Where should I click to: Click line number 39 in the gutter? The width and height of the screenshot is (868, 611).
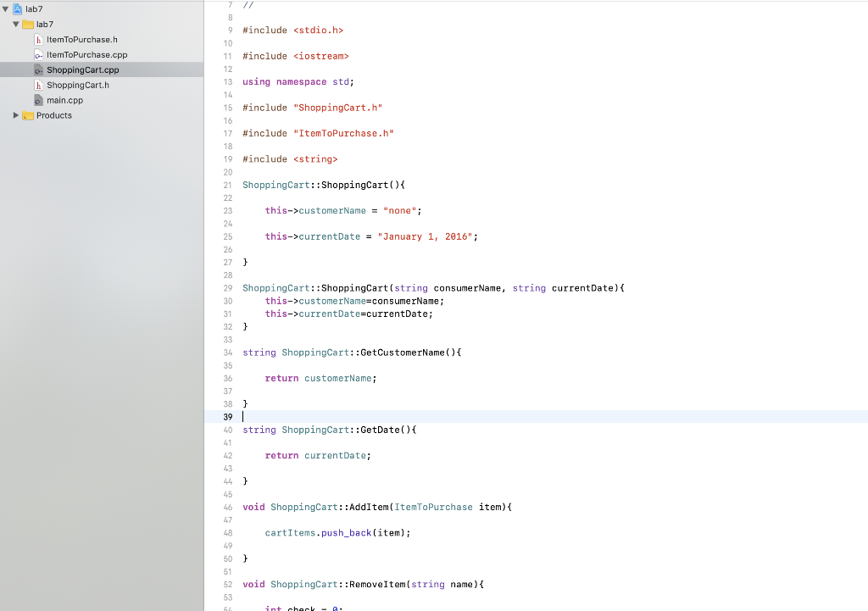[x=227, y=416]
